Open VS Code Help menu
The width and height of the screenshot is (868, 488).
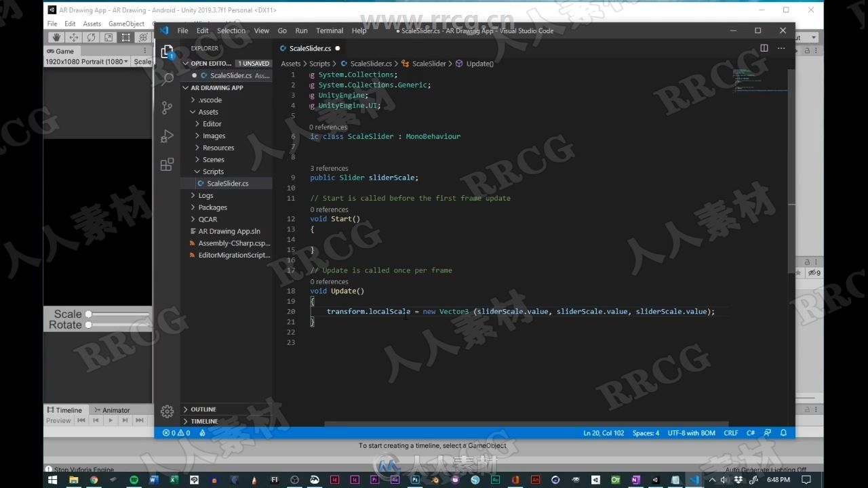tap(359, 30)
